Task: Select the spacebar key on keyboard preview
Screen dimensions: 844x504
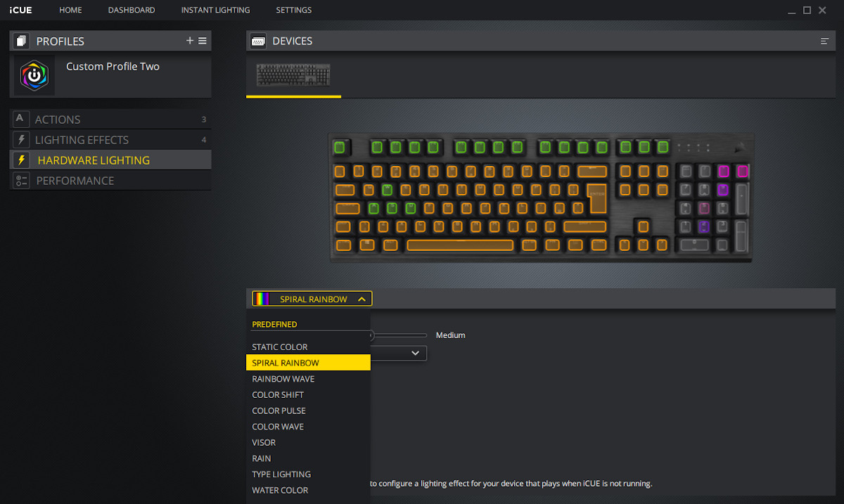Action: coord(460,245)
